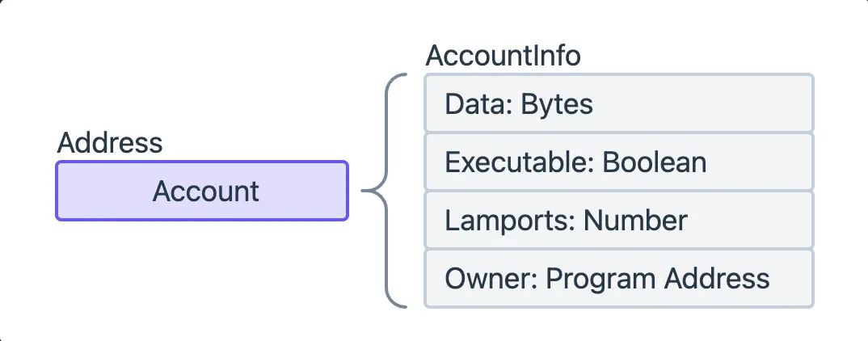The height and width of the screenshot is (341, 868).
Task: Select the "Executable: Boolean" row
Action: pos(618,162)
